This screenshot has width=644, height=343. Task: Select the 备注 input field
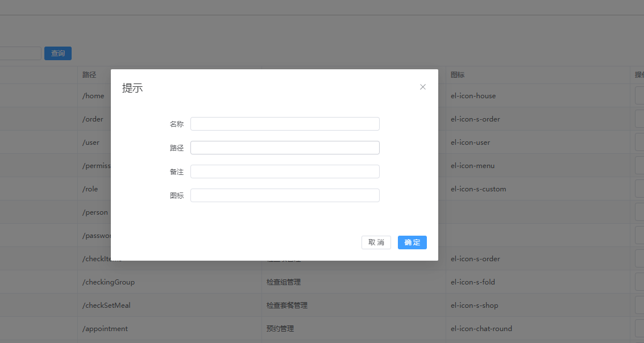point(285,171)
